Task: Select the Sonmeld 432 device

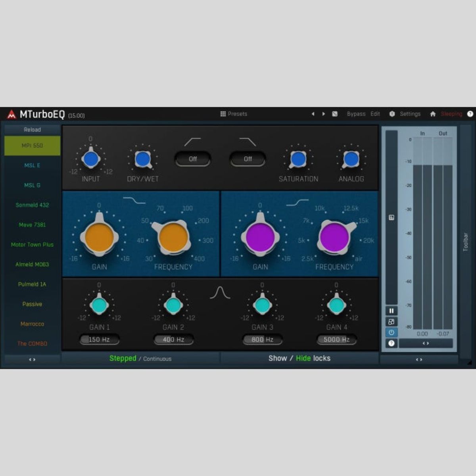Action: point(32,205)
